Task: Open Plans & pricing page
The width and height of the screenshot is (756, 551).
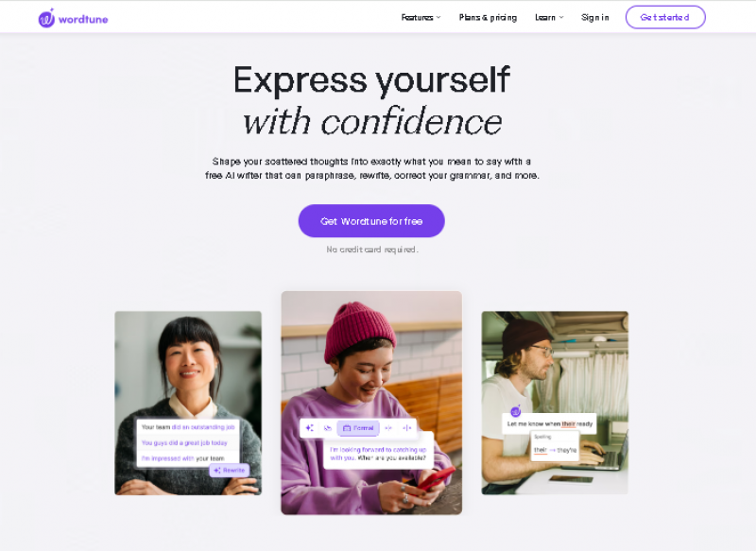Action: click(488, 17)
